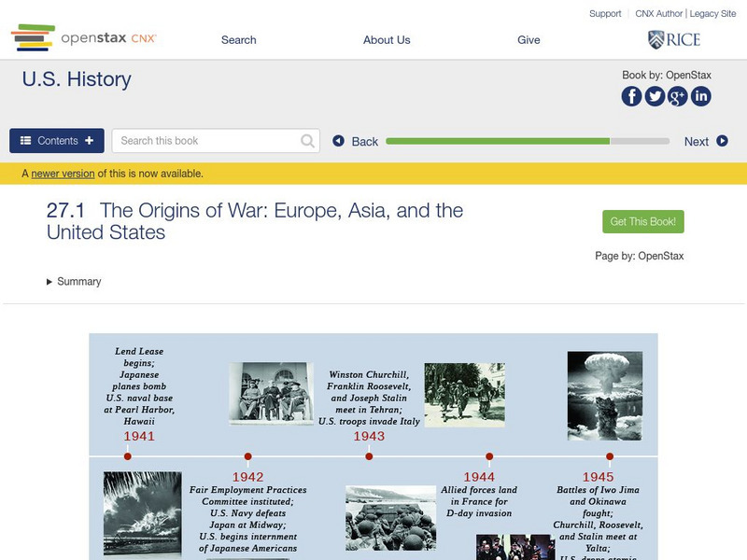The width and height of the screenshot is (747, 560).
Task: Click the book progress bar
Action: coord(528,142)
